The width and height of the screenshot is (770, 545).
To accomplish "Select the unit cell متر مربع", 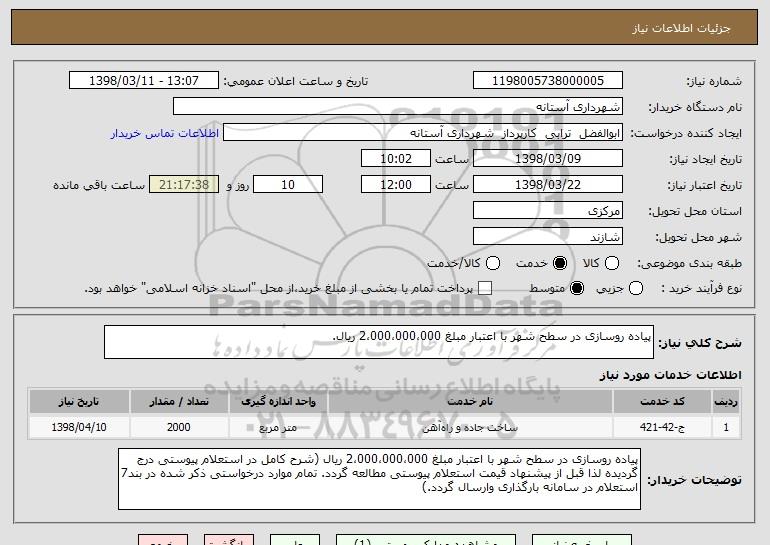I will tap(278, 428).
